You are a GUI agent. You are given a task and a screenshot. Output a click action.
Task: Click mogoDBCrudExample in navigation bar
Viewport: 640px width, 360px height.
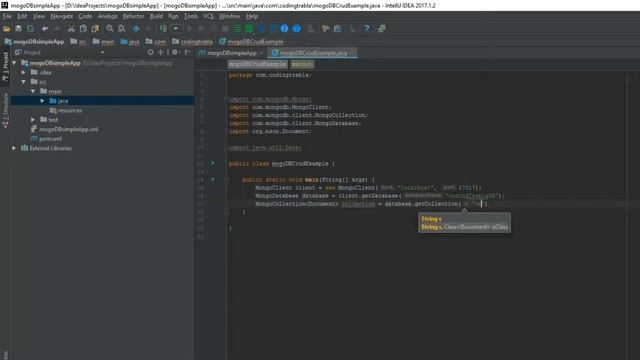(251, 42)
